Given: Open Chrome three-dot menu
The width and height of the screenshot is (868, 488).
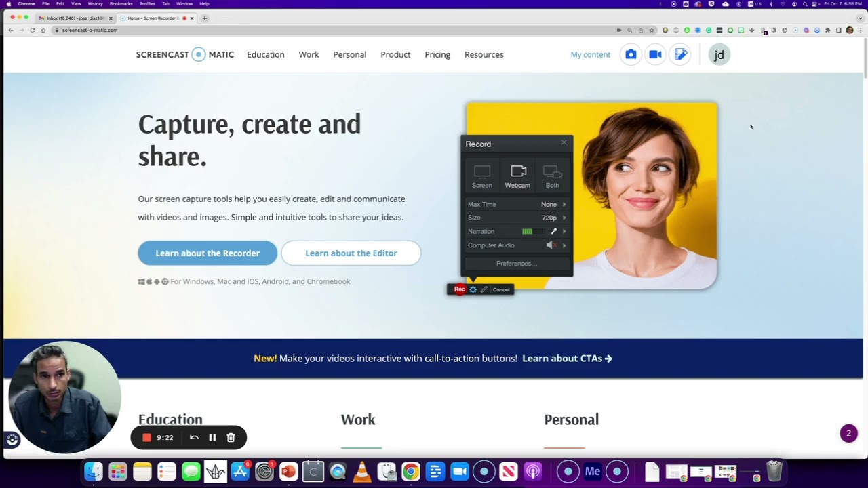Looking at the screenshot, I should click(860, 30).
